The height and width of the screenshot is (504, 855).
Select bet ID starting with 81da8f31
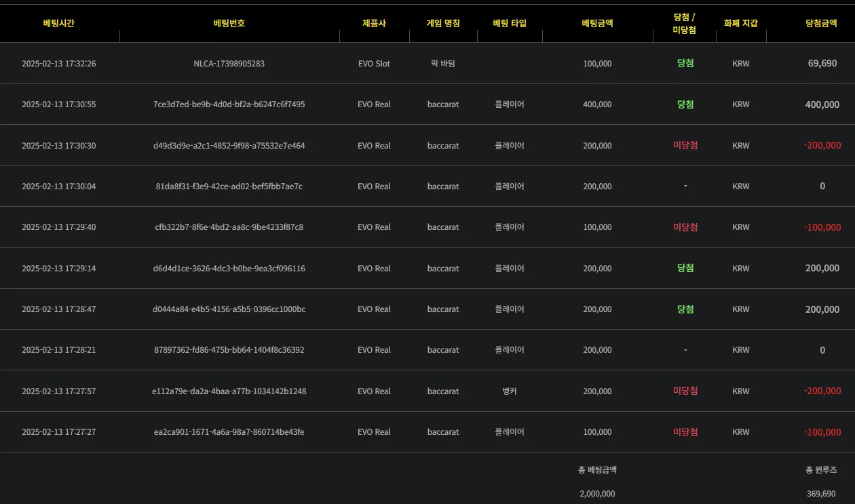pyautogui.click(x=229, y=187)
